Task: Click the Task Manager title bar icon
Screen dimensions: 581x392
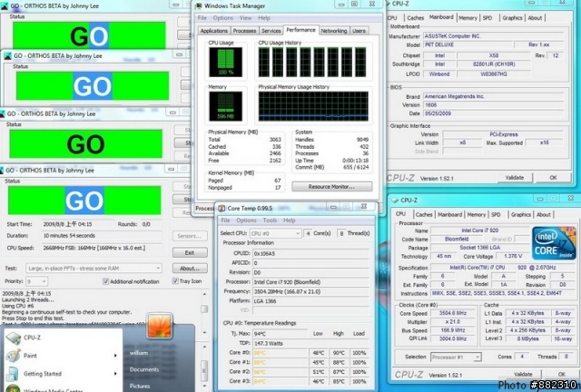Action: click(x=199, y=6)
